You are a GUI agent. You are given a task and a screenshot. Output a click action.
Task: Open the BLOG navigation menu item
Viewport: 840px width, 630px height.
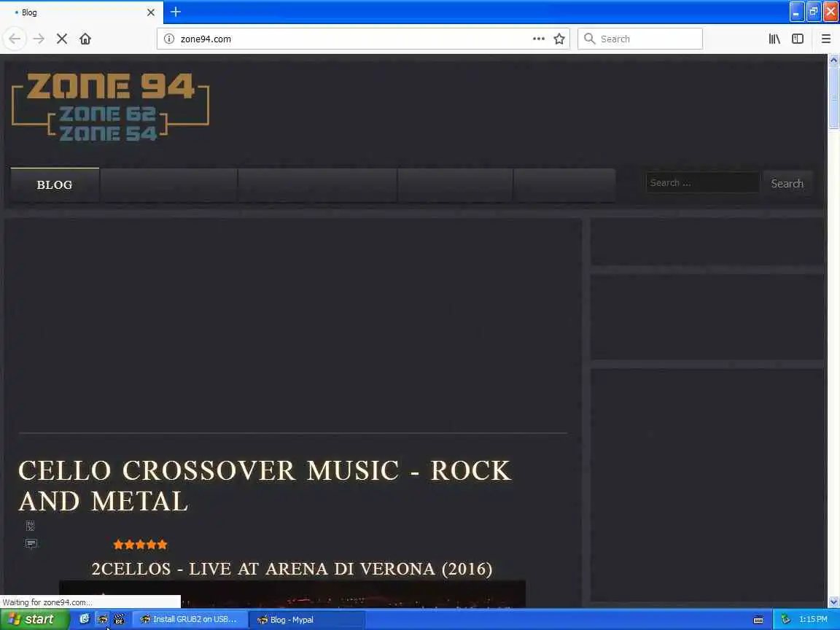pos(55,184)
